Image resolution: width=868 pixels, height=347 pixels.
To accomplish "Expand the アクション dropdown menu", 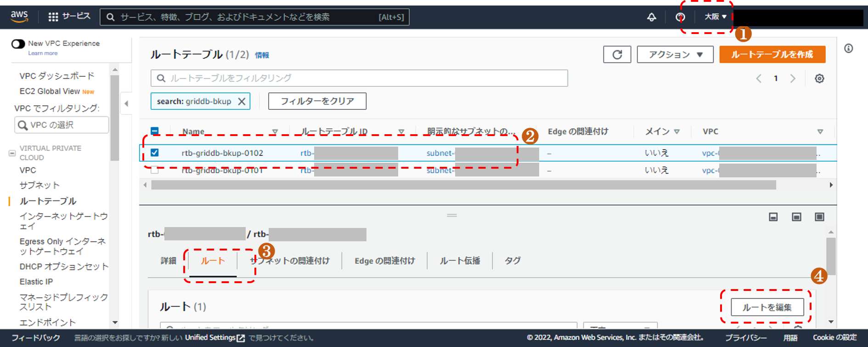I will (x=675, y=55).
